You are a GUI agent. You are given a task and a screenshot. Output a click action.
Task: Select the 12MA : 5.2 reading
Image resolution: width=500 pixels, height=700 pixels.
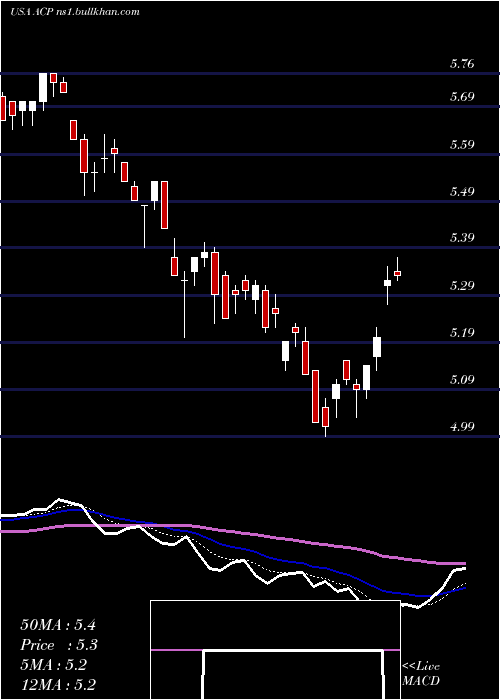click(x=58, y=685)
